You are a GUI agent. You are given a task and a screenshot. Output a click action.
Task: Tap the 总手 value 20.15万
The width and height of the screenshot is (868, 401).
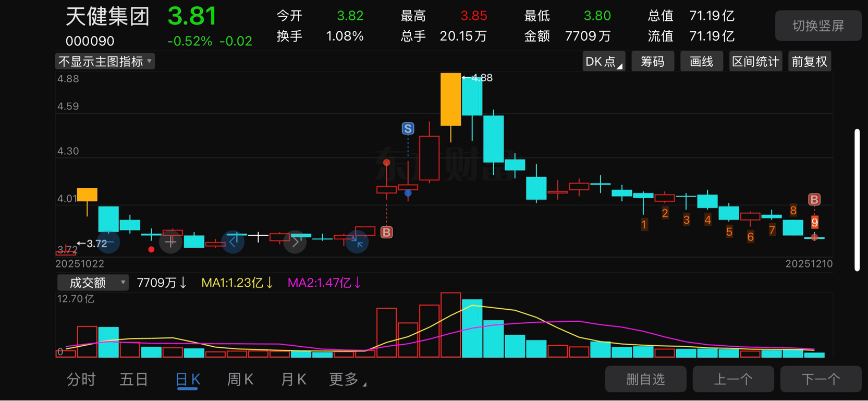463,36
